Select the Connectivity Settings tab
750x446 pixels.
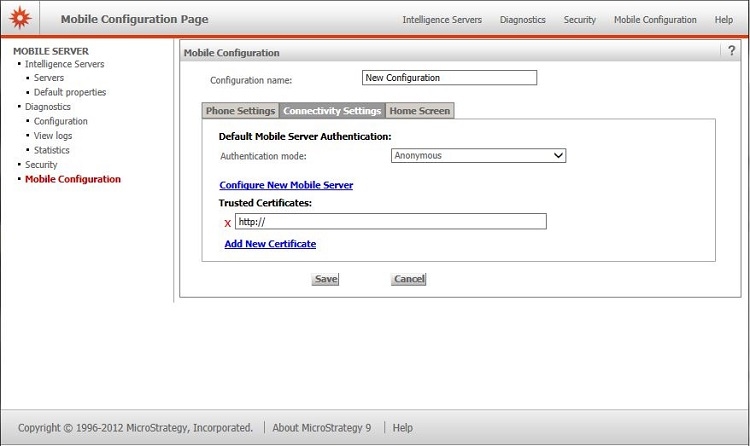tap(332, 111)
